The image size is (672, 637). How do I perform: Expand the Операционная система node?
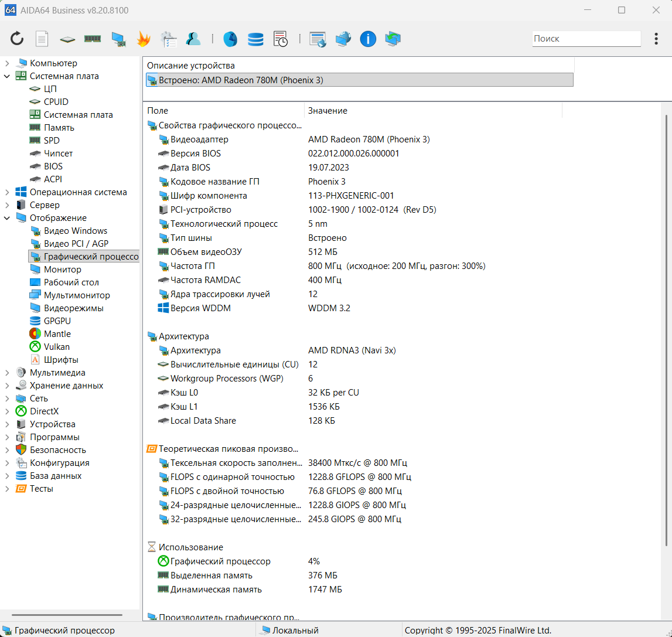coord(7,192)
